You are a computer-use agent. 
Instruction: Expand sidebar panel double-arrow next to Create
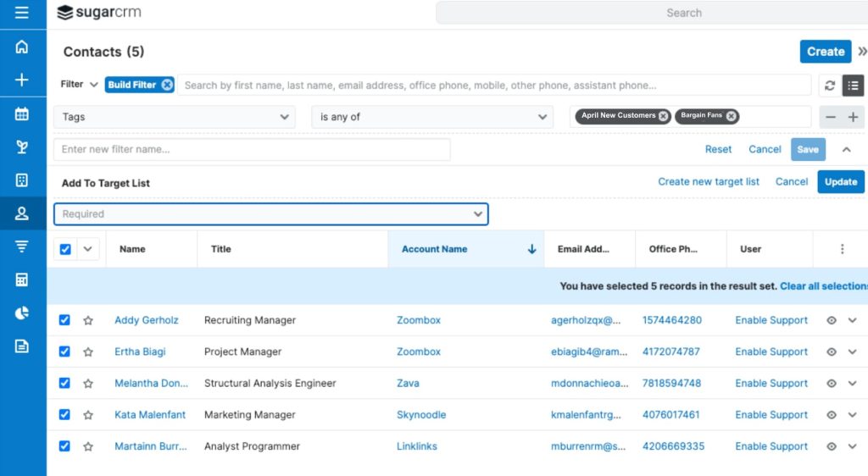pos(862,52)
